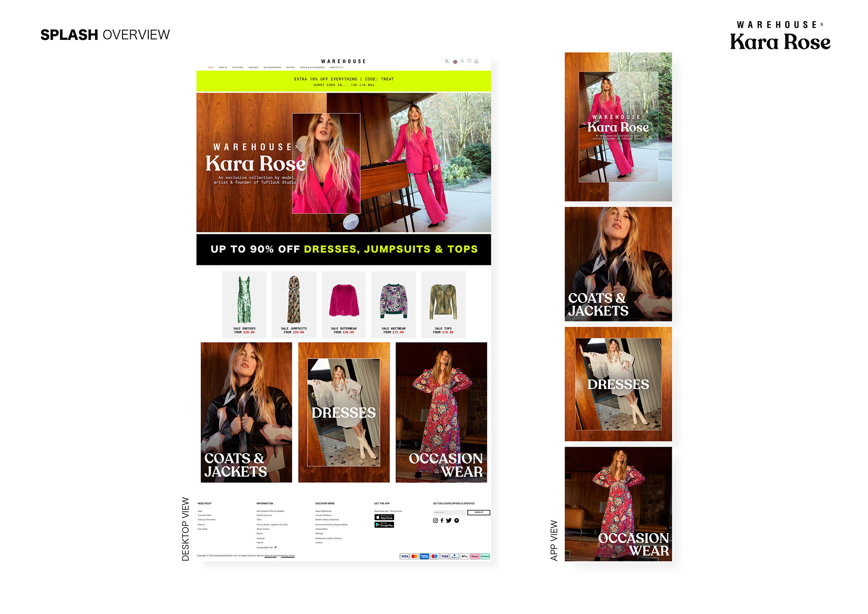
Task: Select the Sale Knitwear patterned jumper tile
Action: point(393,304)
